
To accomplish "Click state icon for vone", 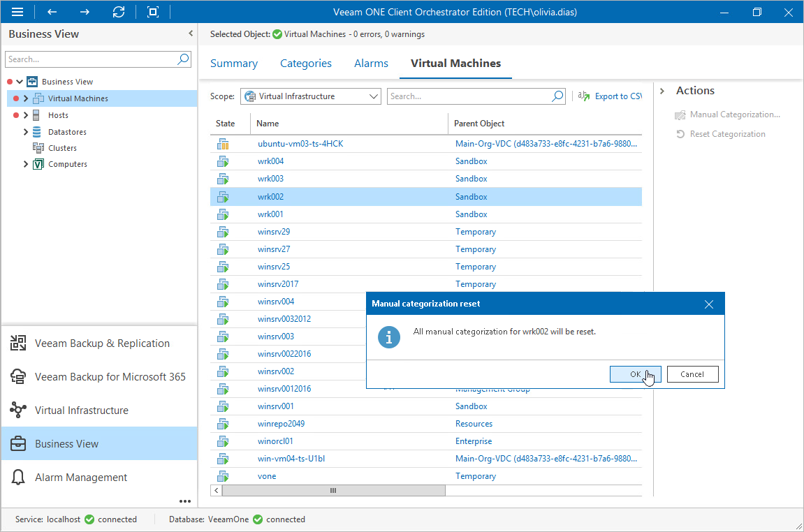I will coord(223,476).
